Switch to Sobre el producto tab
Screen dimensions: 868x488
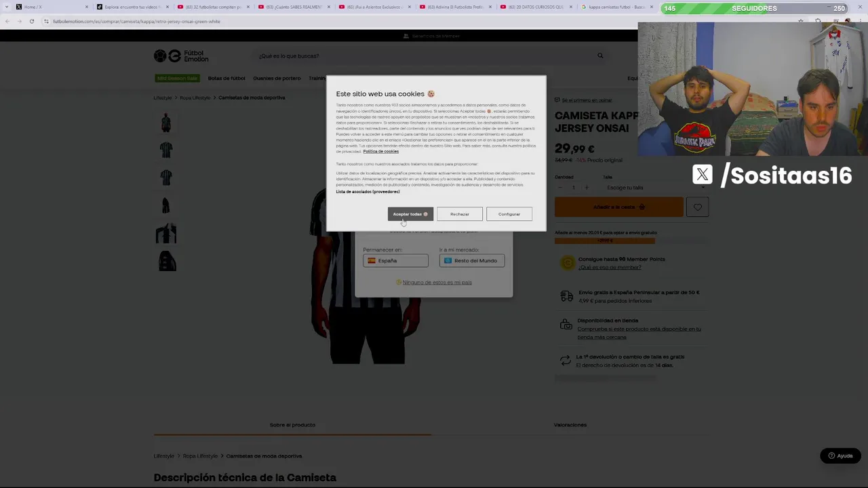tap(292, 425)
